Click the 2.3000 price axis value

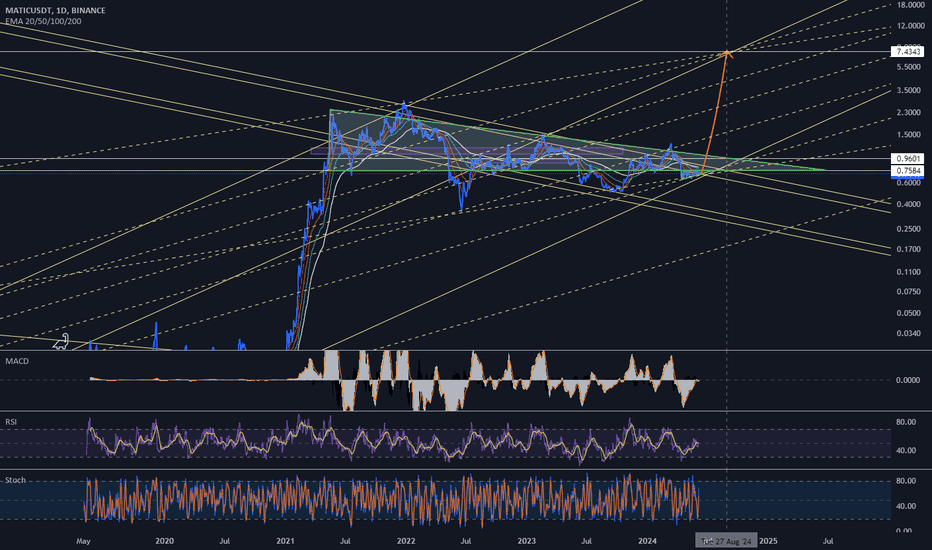coord(909,112)
